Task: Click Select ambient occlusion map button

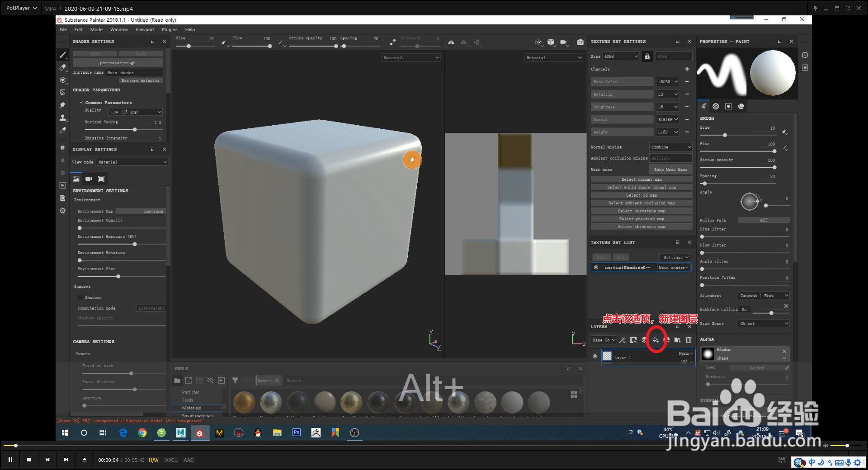Action: coord(642,203)
